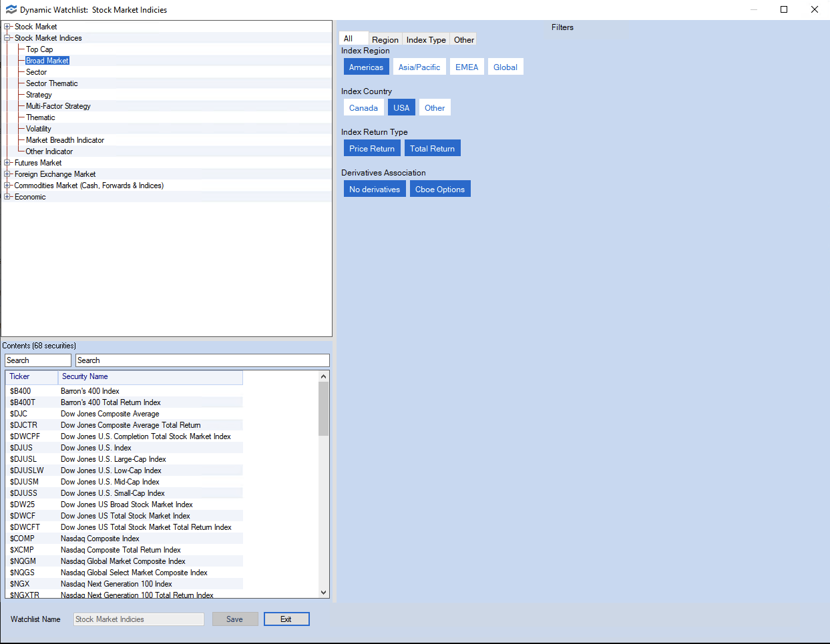Enable the EMEA region filter

tap(466, 66)
